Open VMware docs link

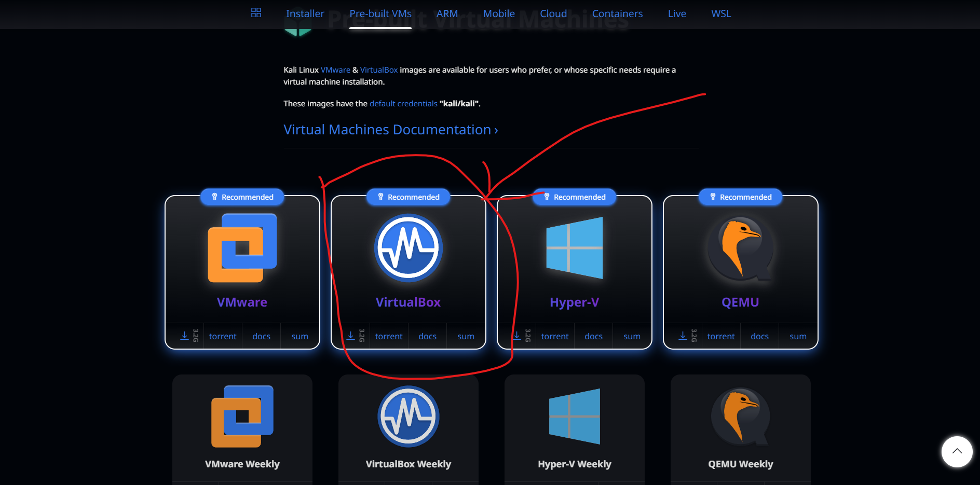coord(262,336)
